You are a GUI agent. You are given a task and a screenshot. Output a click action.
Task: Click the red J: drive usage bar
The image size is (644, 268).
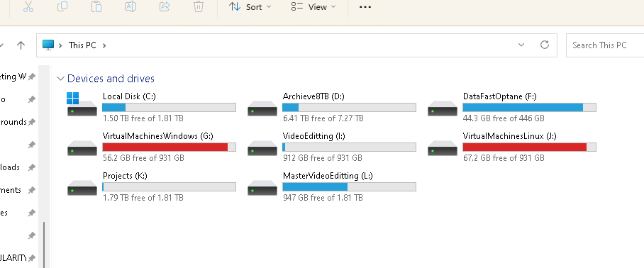529,147
